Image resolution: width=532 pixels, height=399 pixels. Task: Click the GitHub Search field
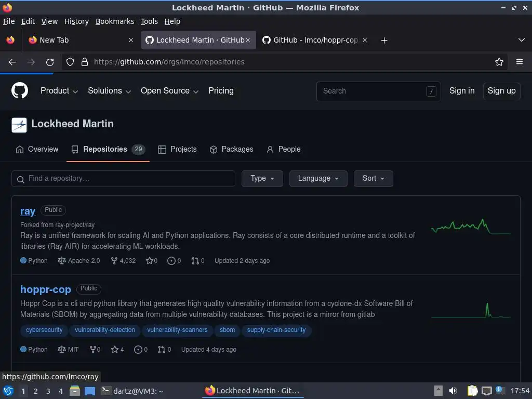pos(378,91)
